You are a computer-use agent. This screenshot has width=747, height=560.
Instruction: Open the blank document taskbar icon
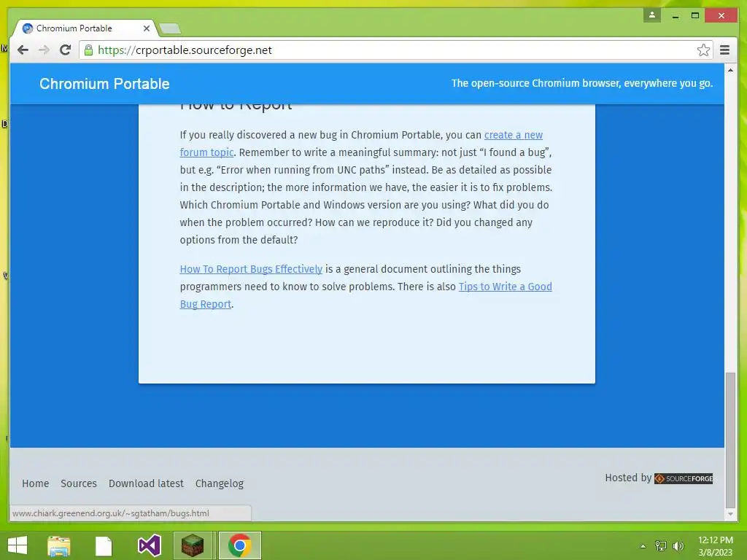click(104, 546)
